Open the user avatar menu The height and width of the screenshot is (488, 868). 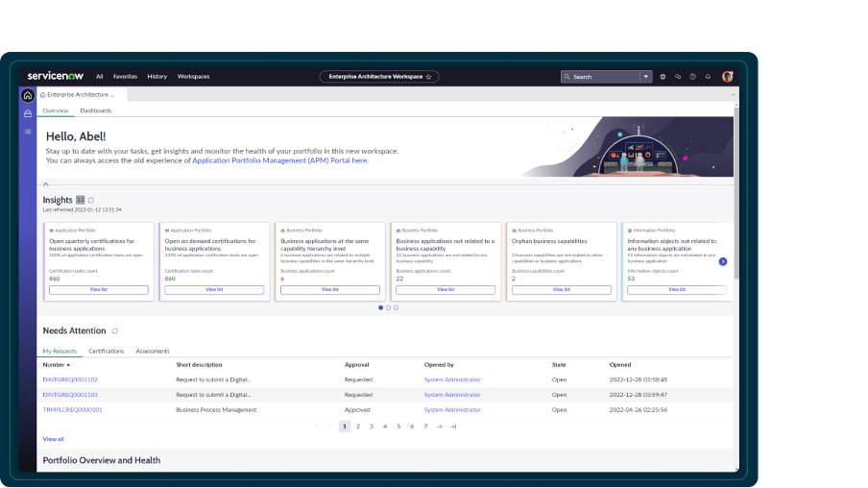pyautogui.click(x=728, y=77)
